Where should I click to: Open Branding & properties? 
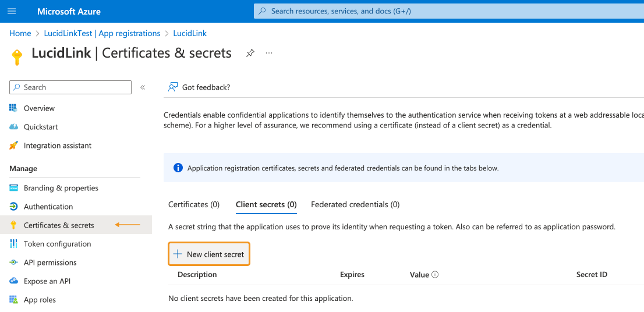click(x=61, y=188)
